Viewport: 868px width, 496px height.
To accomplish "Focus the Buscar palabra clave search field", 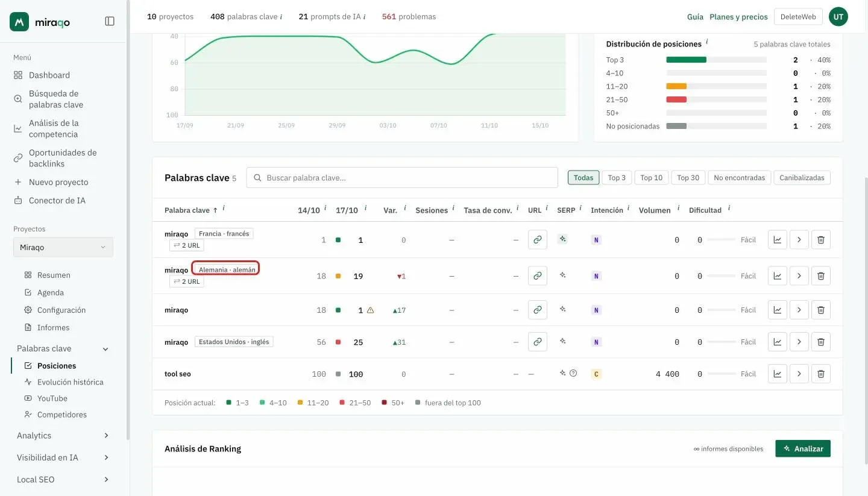I will coord(402,178).
